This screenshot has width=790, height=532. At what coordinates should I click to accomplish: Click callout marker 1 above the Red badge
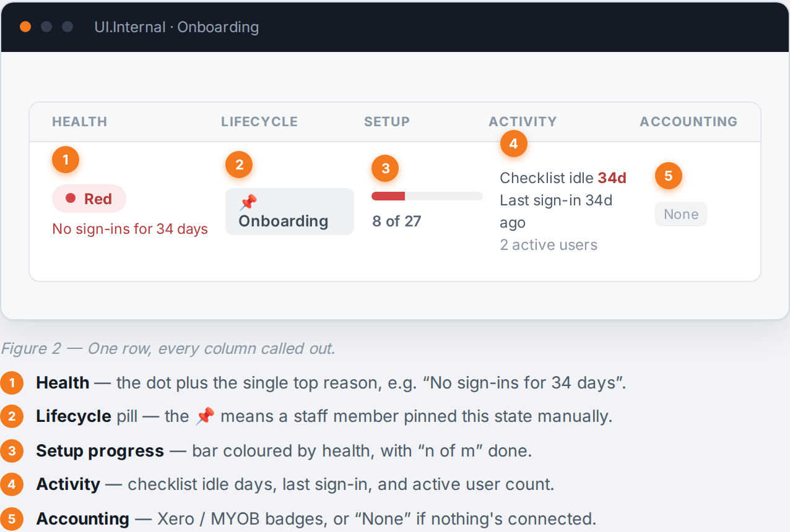click(x=66, y=159)
